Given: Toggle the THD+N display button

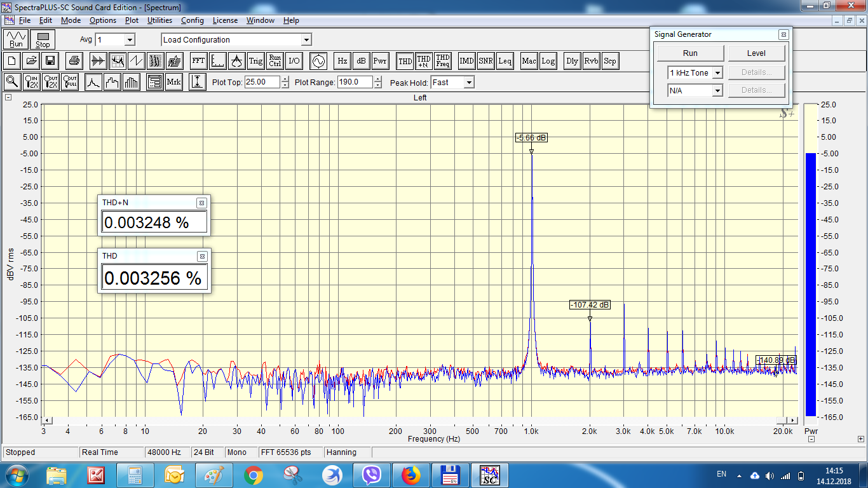Looking at the screenshot, I should tap(424, 61).
